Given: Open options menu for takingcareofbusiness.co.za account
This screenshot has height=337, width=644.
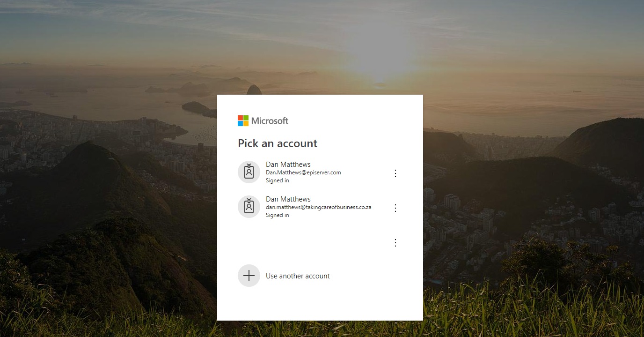Looking at the screenshot, I should pyautogui.click(x=395, y=208).
